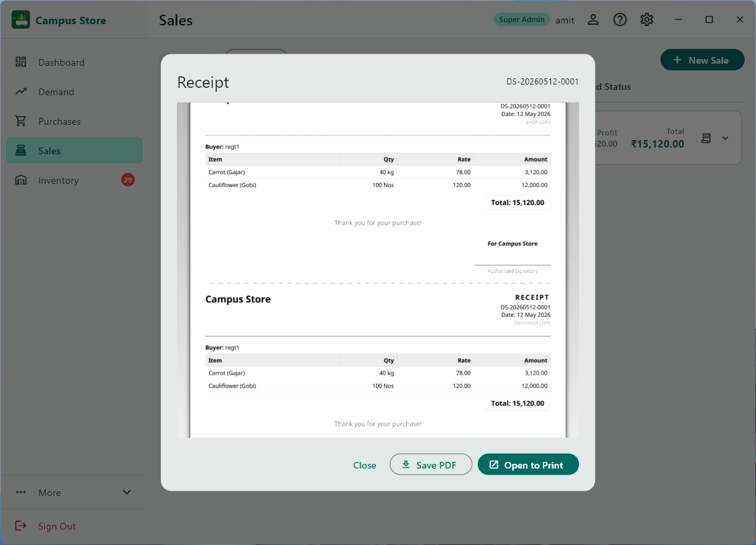Viewport: 756px width, 545px height.
Task: Click the Purchases cart icon
Action: 21,121
